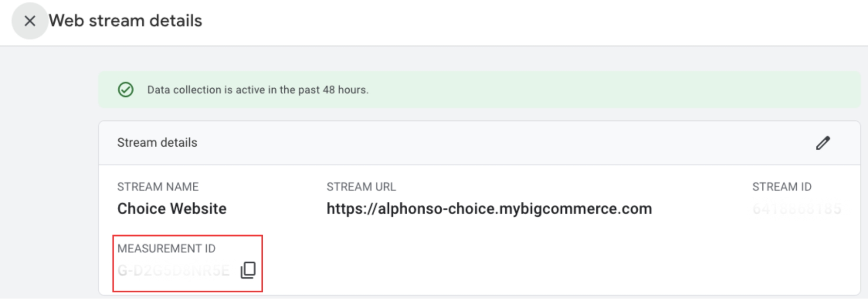
Task: Click the STREAM URL field label
Action: [361, 187]
